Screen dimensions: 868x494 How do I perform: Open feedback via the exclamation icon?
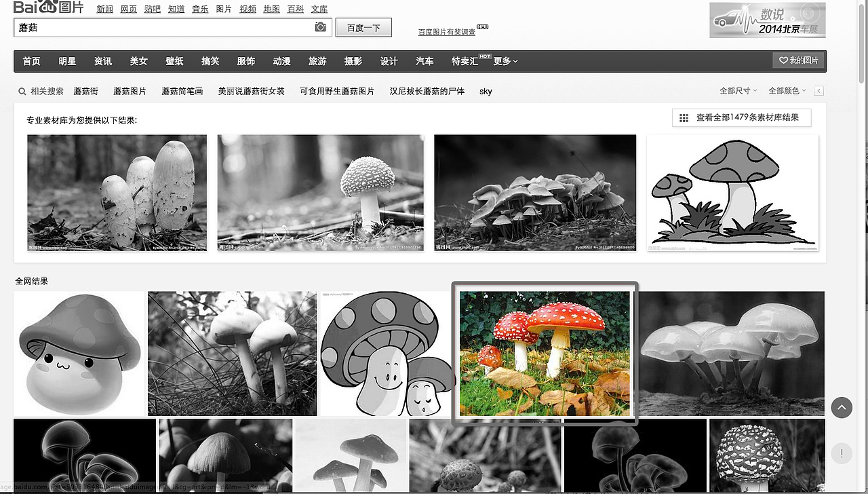842,453
